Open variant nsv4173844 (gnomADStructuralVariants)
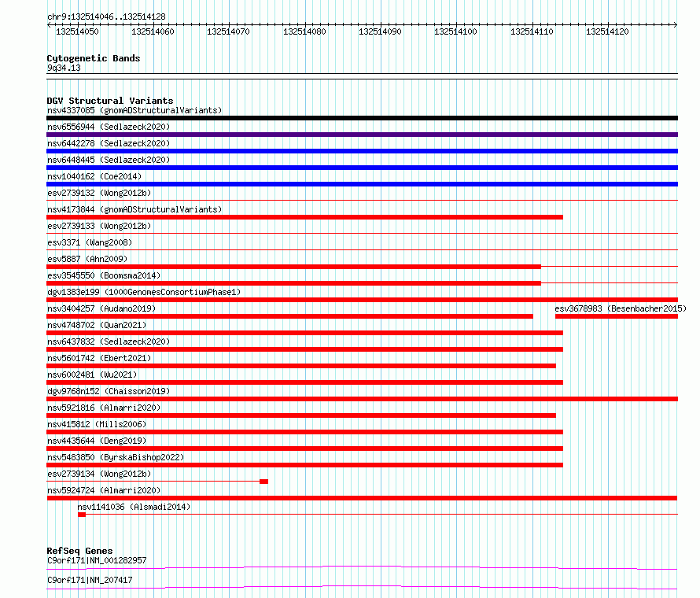The width and height of the screenshot is (700, 598). click(134, 209)
